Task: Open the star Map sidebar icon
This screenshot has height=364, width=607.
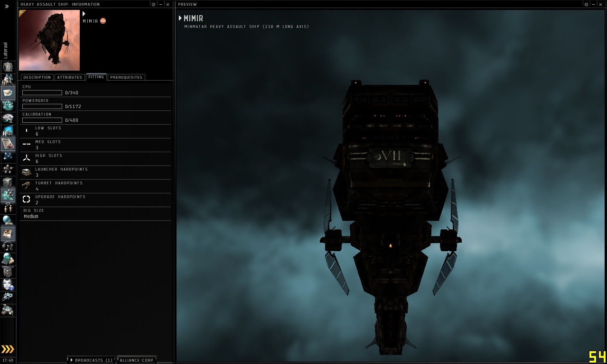Action: (x=8, y=156)
